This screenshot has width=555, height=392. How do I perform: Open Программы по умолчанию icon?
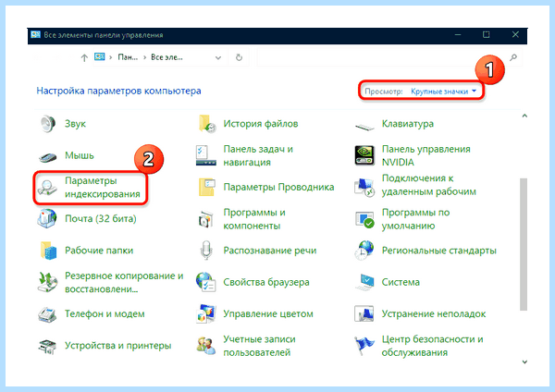click(364, 219)
